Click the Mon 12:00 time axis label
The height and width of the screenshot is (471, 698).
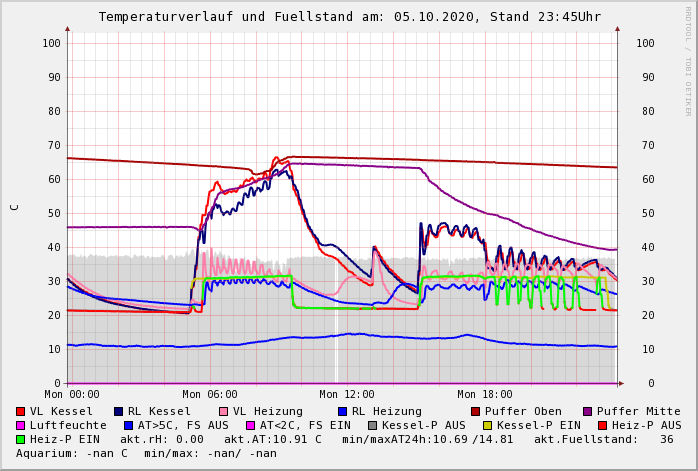point(346,395)
